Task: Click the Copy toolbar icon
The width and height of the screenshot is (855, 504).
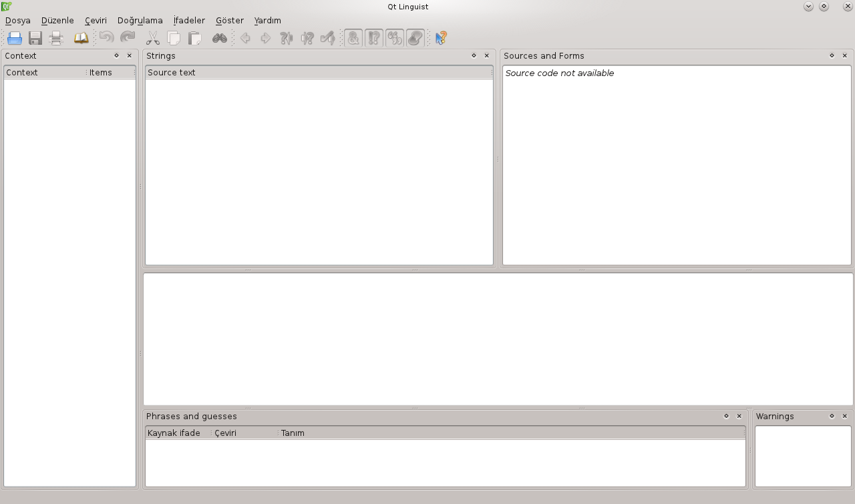Action: pos(174,38)
